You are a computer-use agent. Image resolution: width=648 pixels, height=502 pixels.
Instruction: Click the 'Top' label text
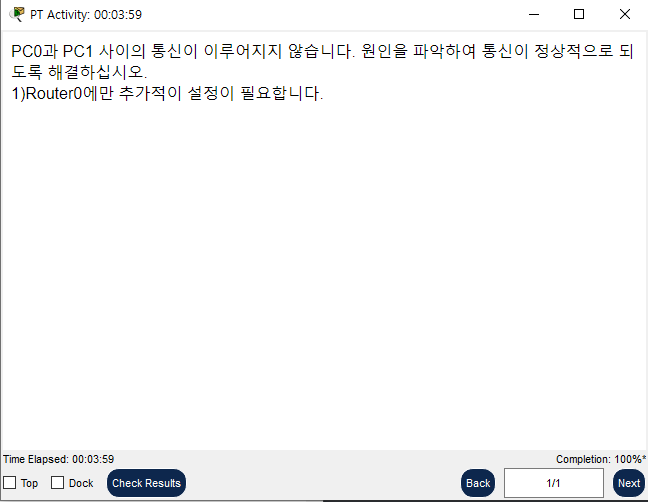pos(29,483)
